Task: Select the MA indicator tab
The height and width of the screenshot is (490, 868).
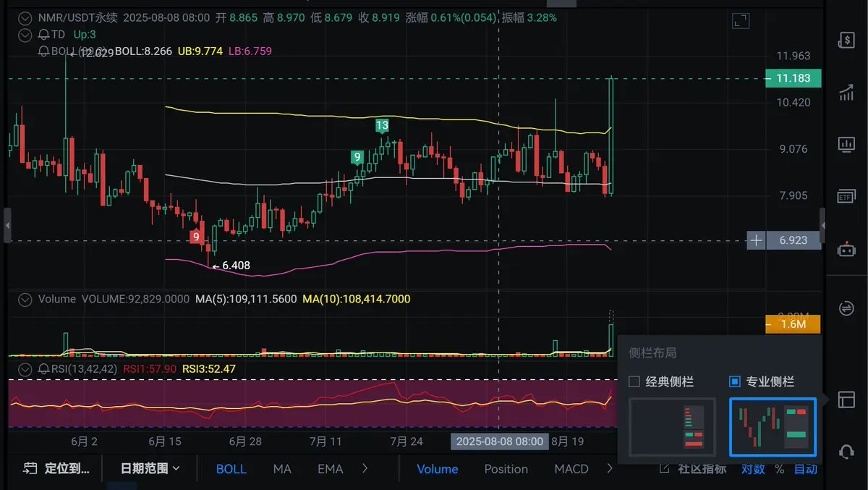Action: click(282, 468)
